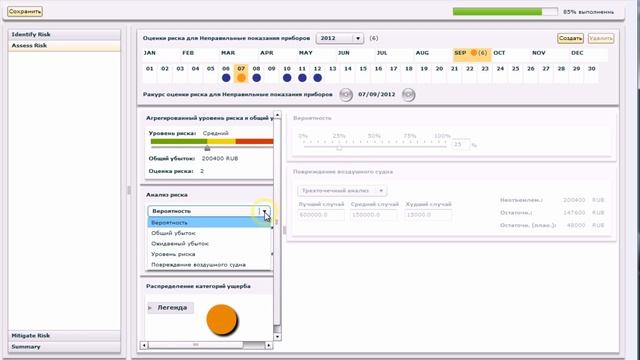The image size is (640, 360).
Task: Select the APR month
Action: (x=267, y=53)
